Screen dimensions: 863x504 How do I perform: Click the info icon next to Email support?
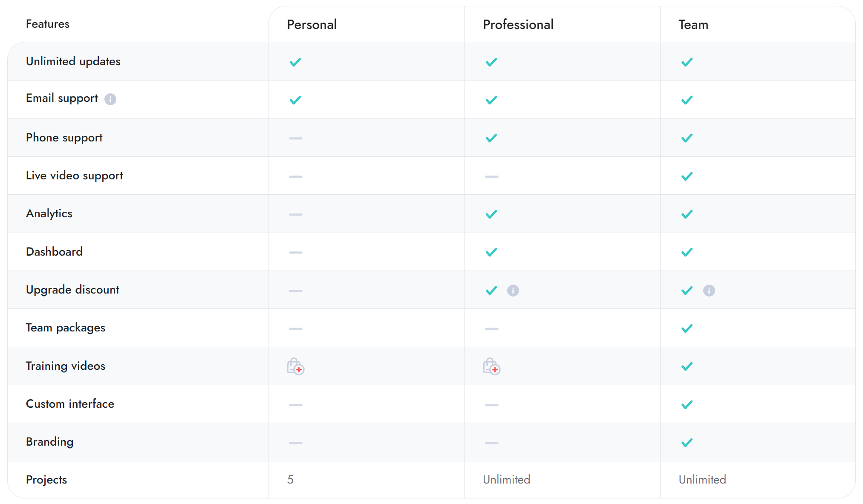110,99
